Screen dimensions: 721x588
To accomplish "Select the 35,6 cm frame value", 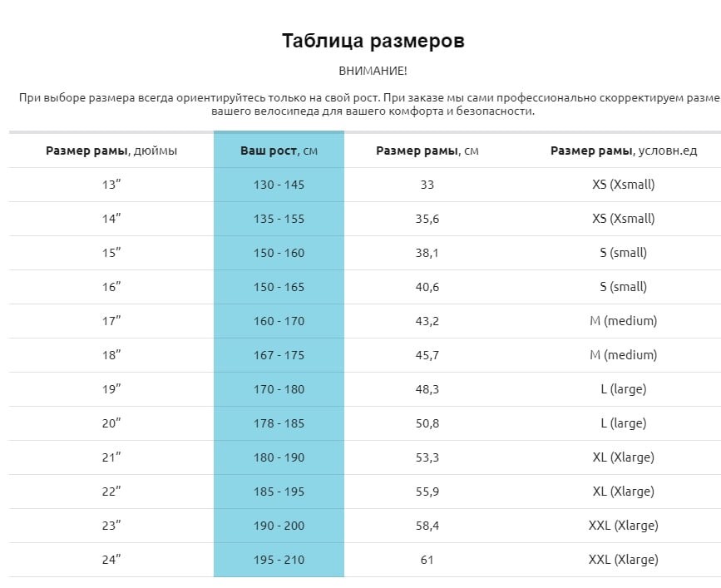I will point(427,219).
